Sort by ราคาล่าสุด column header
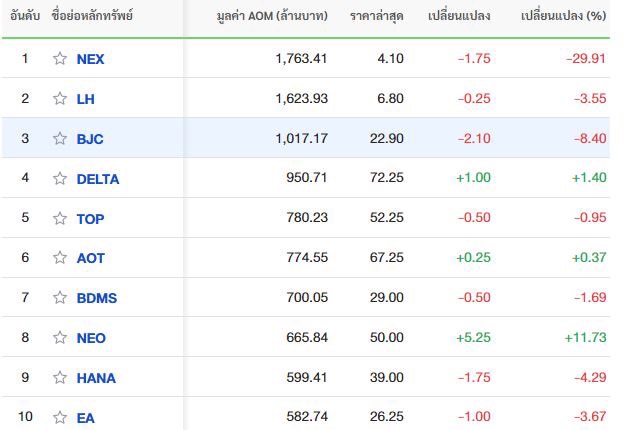The width and height of the screenshot is (630, 430). (x=376, y=16)
